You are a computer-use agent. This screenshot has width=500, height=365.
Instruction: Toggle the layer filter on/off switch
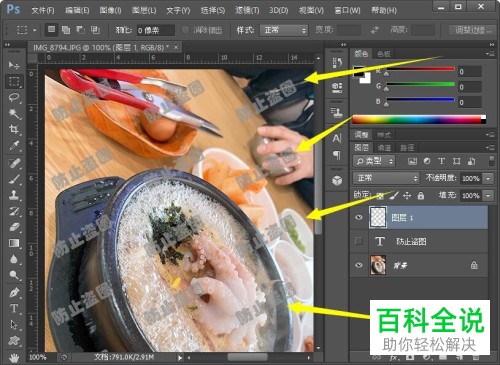coord(492,161)
